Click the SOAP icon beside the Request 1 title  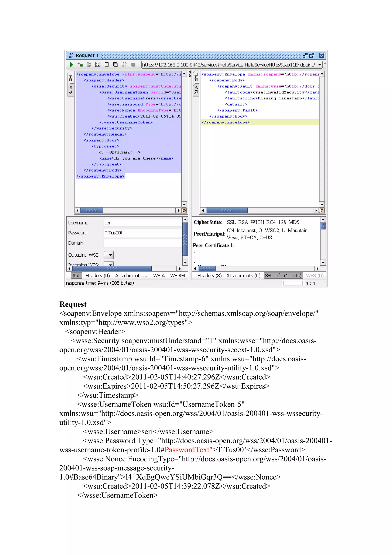(71, 55)
